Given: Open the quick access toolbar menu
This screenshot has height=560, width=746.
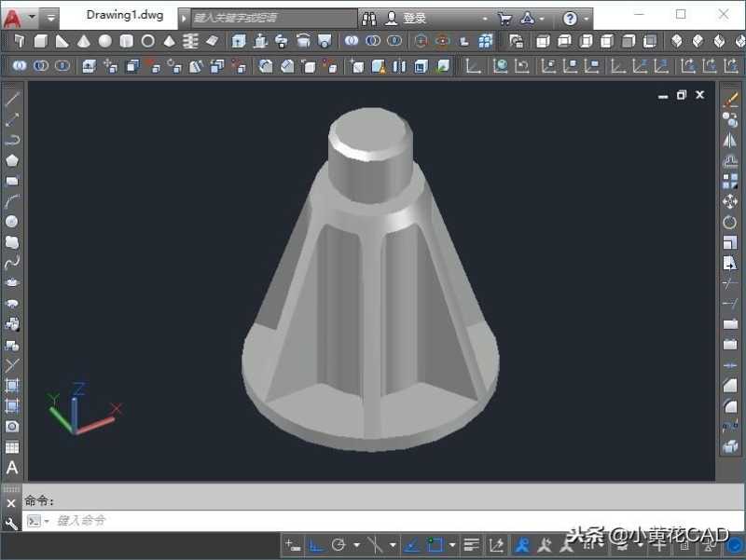Looking at the screenshot, I should 50,15.
